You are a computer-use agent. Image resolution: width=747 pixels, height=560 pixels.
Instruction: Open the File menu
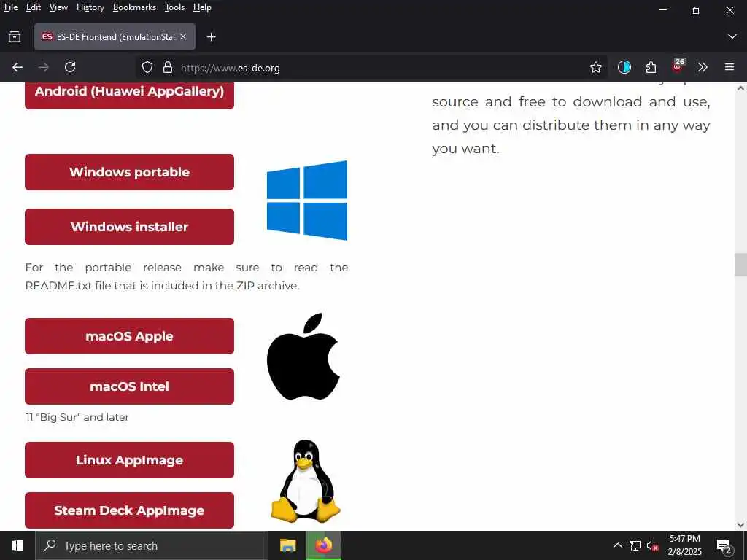click(x=10, y=7)
